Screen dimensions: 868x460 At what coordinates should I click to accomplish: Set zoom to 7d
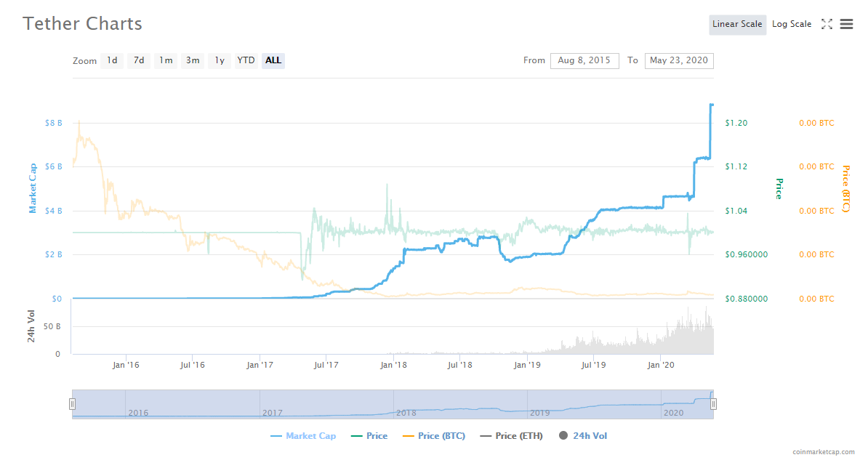[x=138, y=60]
